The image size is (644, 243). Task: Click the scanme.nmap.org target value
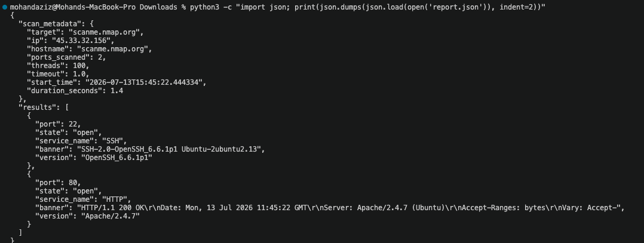[106, 32]
